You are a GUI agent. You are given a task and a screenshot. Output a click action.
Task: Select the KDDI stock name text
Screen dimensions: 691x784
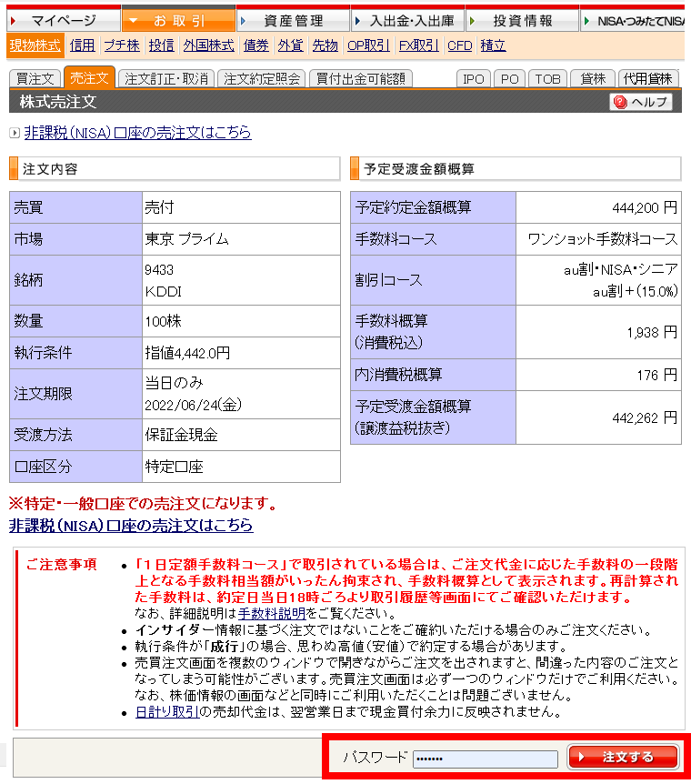click(x=163, y=292)
